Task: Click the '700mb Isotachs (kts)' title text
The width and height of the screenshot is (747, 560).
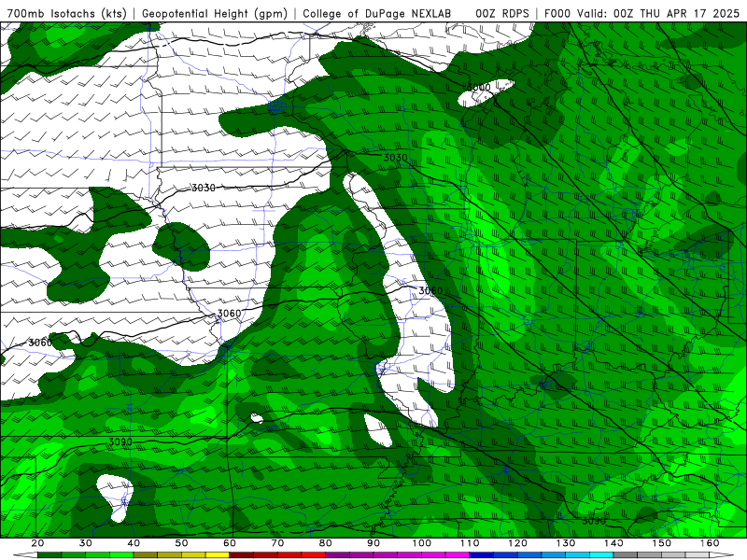Action: click(67, 14)
